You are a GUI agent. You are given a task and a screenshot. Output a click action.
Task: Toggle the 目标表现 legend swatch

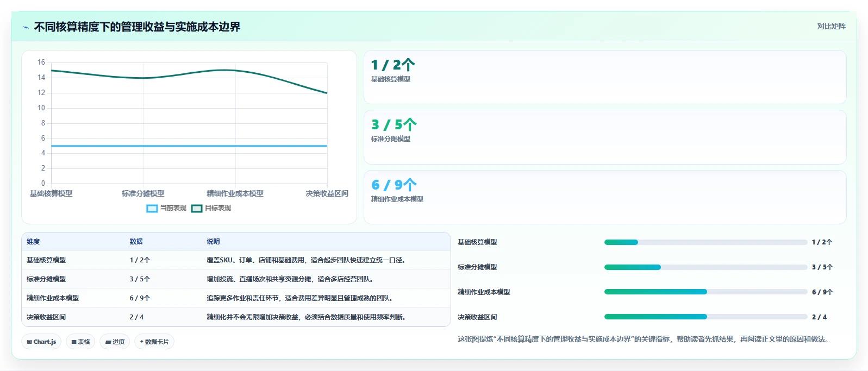pos(197,209)
